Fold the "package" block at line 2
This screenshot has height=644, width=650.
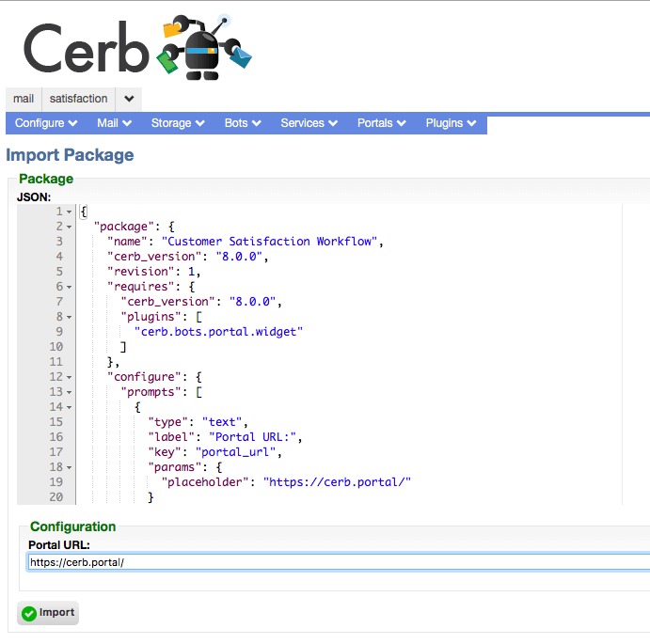70,227
